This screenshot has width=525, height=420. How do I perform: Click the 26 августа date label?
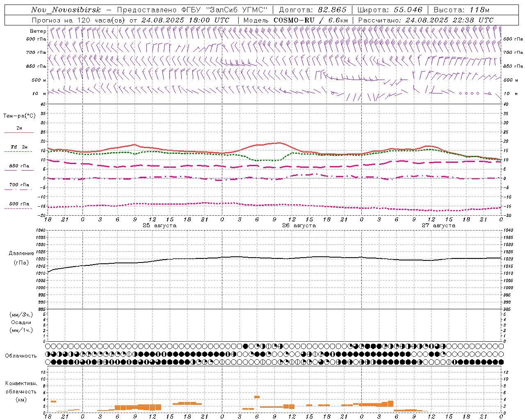click(x=299, y=226)
